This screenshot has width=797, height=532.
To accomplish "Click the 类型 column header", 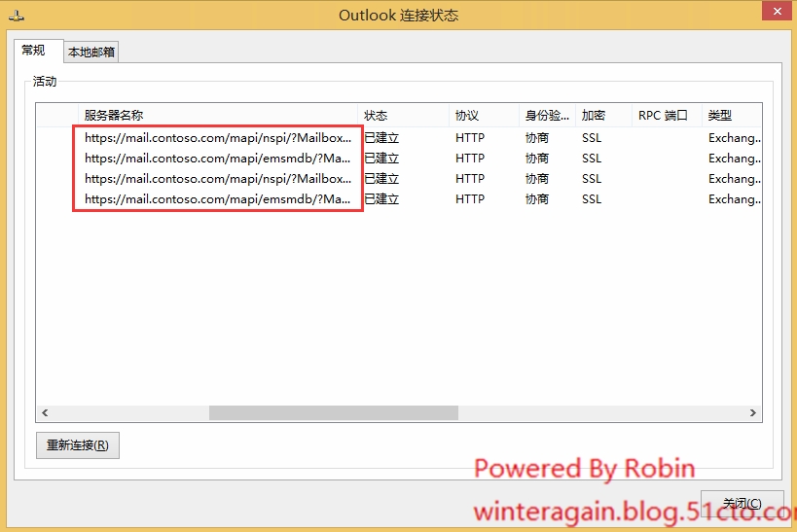I will click(x=732, y=116).
